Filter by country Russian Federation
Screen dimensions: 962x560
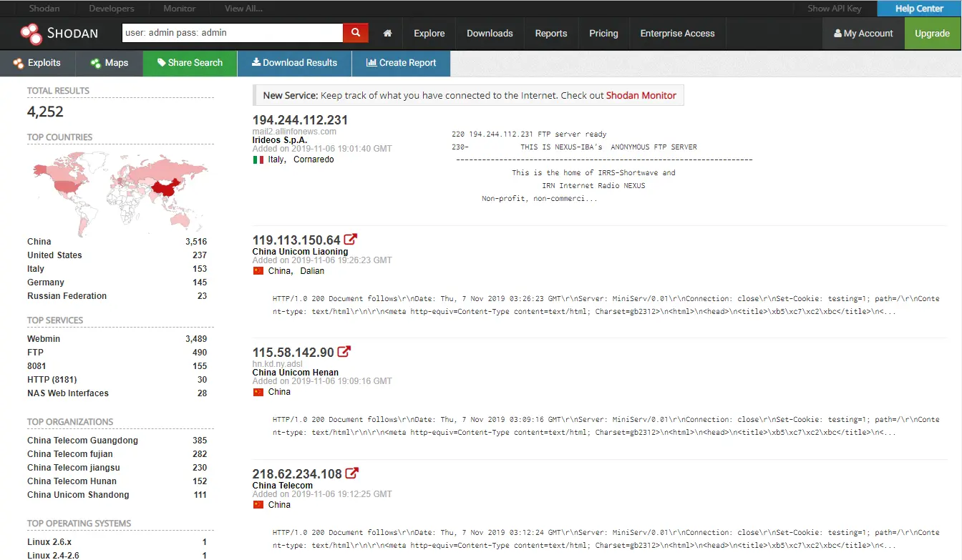coord(67,296)
